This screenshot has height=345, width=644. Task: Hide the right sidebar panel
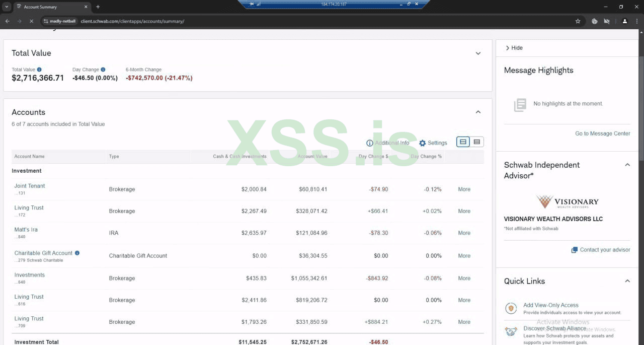tap(514, 48)
